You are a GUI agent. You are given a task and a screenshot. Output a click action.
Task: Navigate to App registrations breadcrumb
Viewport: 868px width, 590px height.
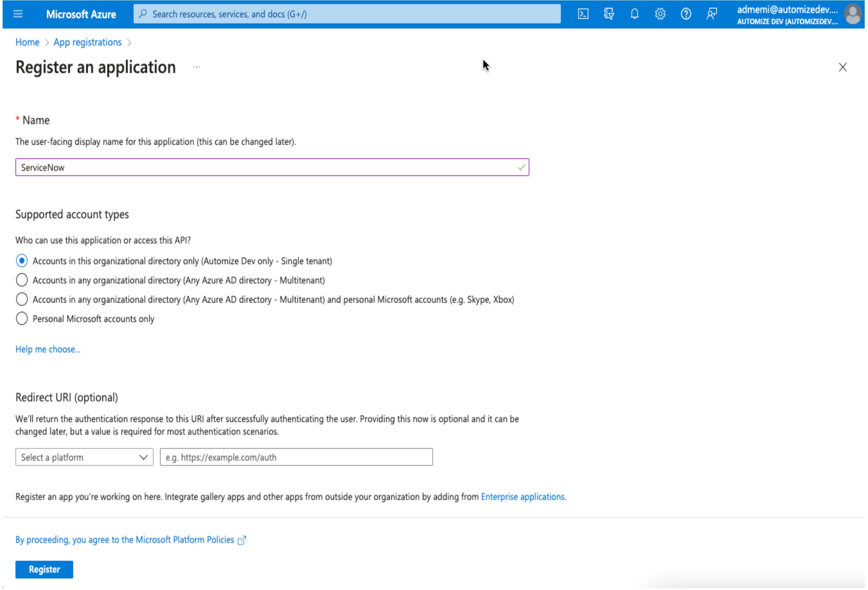pos(87,42)
